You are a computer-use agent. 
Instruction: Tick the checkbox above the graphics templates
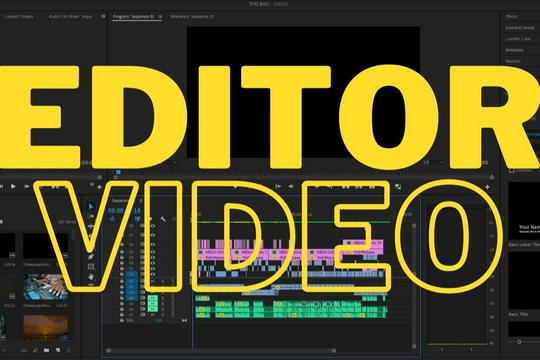coord(512,171)
